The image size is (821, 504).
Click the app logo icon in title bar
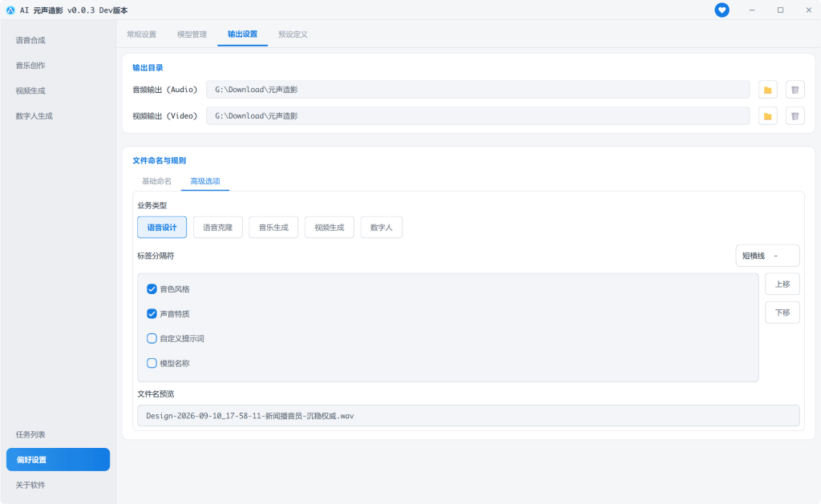point(10,10)
